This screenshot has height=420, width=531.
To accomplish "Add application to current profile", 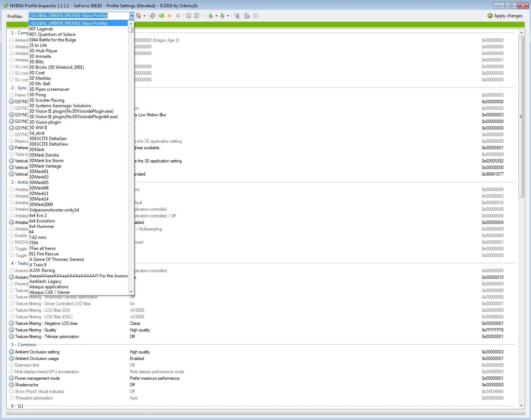I will 188,16.
